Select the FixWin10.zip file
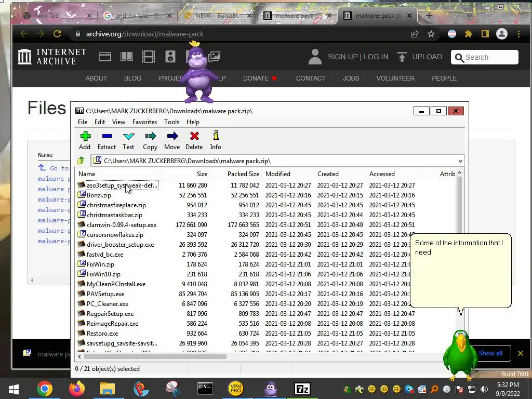Image resolution: width=532 pixels, height=399 pixels. pyautogui.click(x=103, y=274)
